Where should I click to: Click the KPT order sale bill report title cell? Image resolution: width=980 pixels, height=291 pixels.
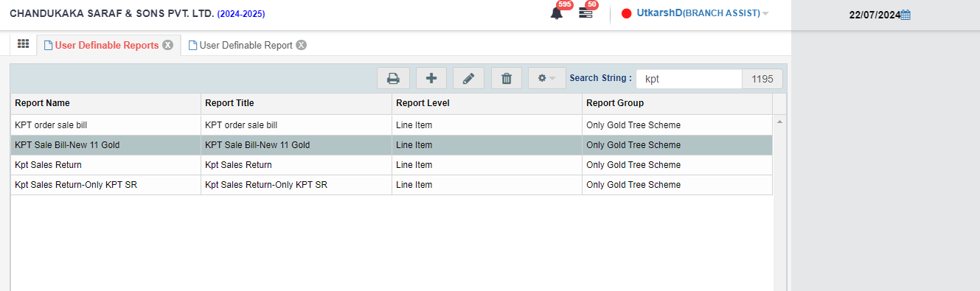tap(296, 125)
